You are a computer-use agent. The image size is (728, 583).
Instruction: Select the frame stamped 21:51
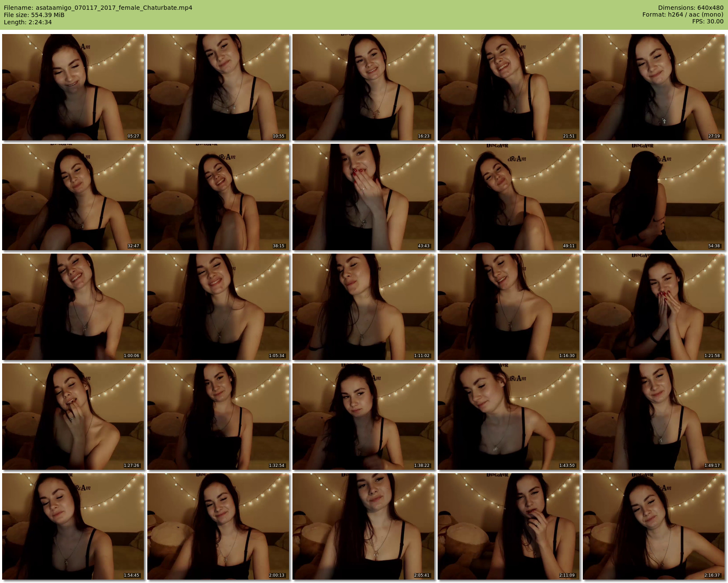[x=509, y=87]
